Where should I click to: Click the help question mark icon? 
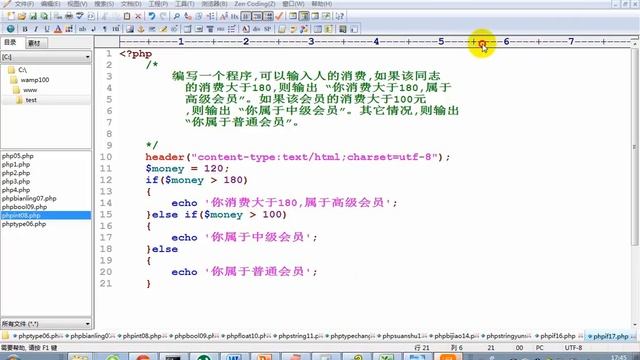tap(340, 16)
